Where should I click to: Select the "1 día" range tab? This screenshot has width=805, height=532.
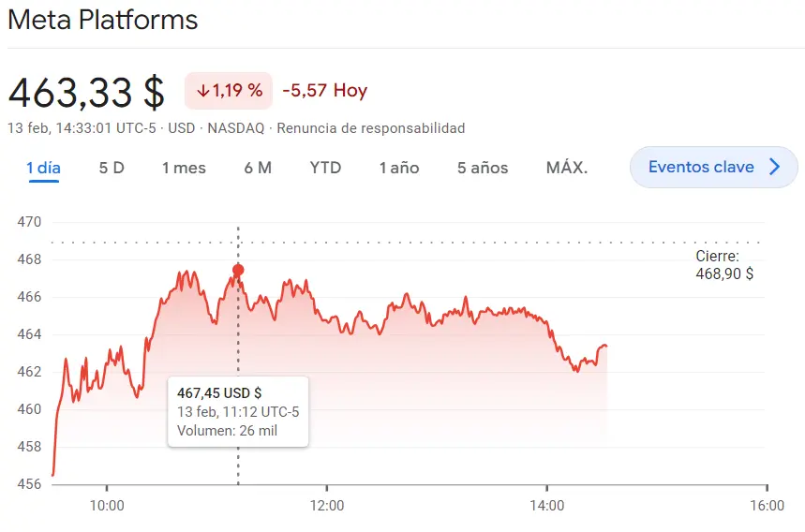[x=43, y=168]
